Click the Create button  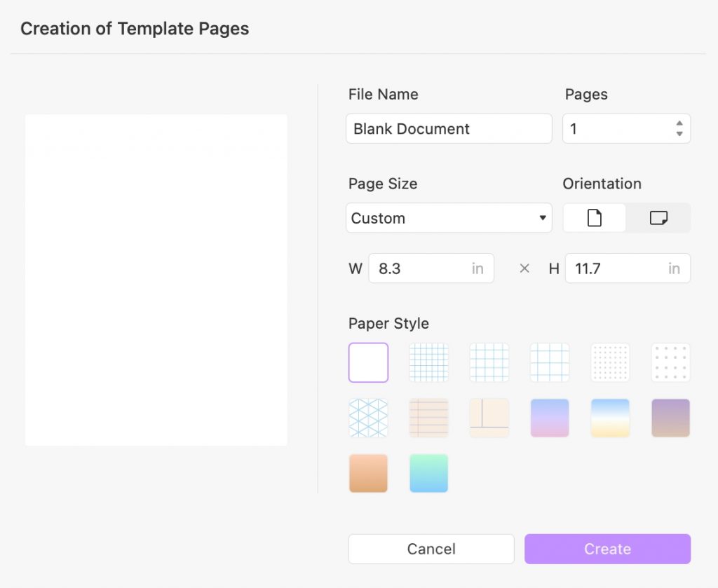(607, 549)
